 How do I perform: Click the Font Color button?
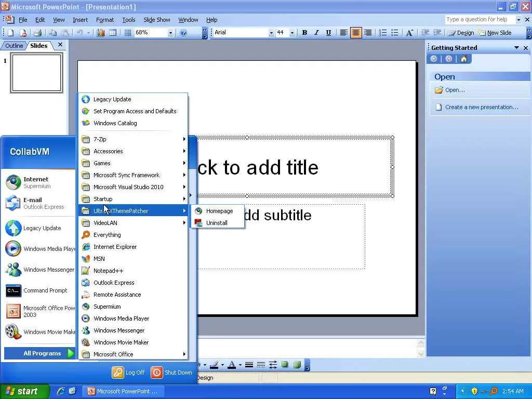click(232, 365)
